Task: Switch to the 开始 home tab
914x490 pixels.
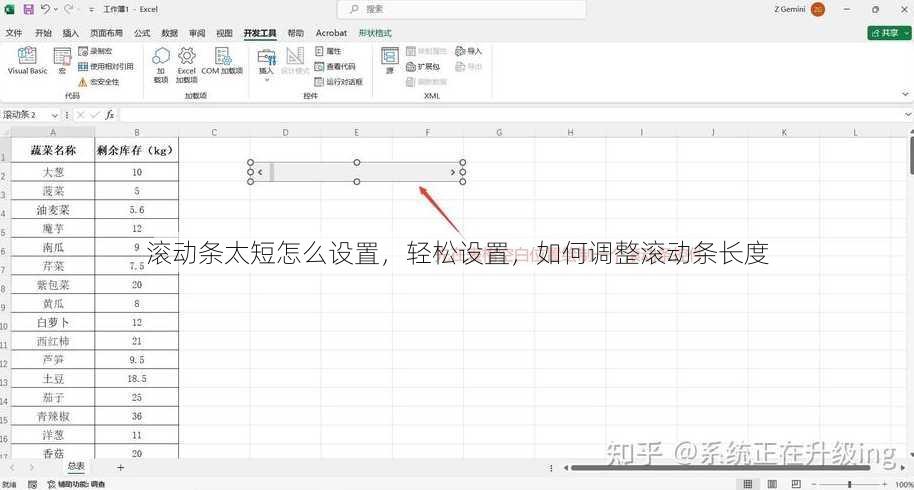Action: [x=43, y=33]
